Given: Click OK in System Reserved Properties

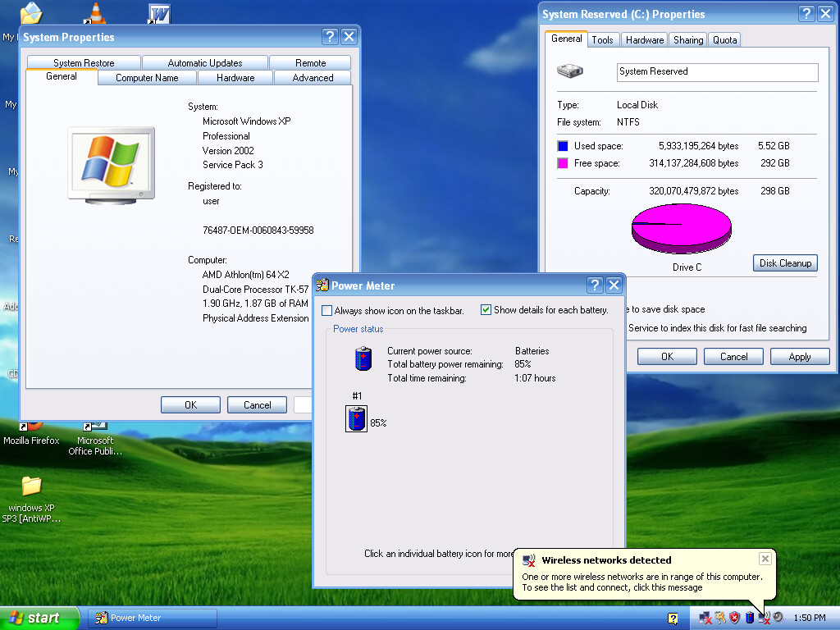Looking at the screenshot, I should [x=667, y=356].
